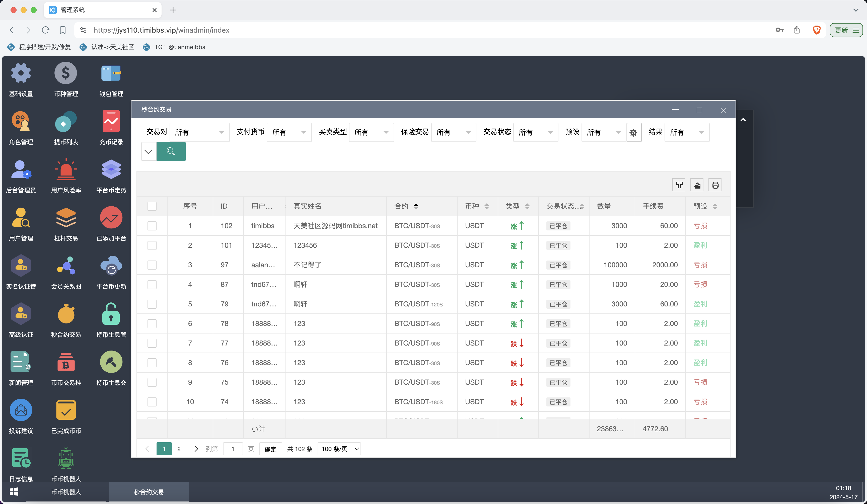
Task: Click the green search button
Action: (x=171, y=151)
